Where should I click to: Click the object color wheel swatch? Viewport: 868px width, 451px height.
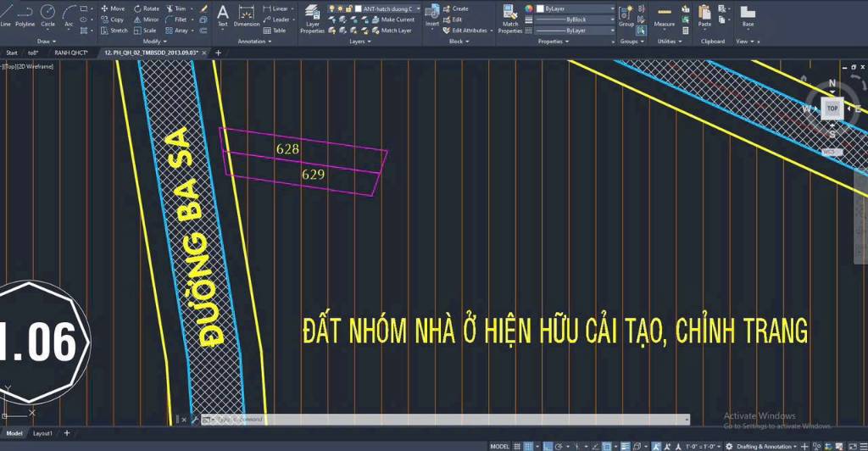tap(529, 8)
